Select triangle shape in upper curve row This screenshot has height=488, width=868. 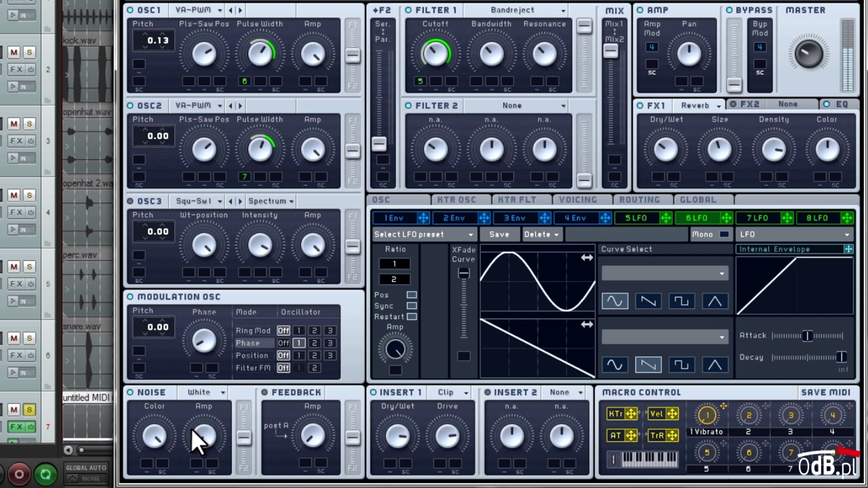(x=715, y=301)
